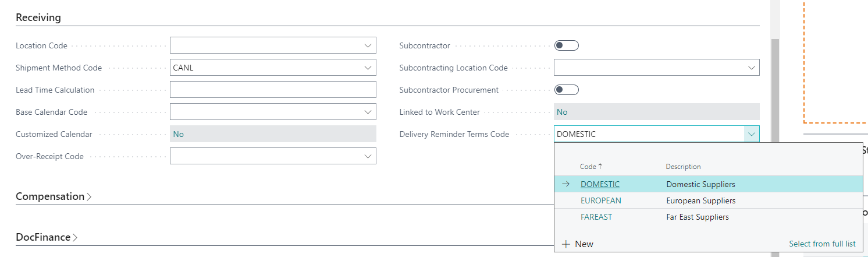Click the DOMESTIC code link

tap(600, 184)
